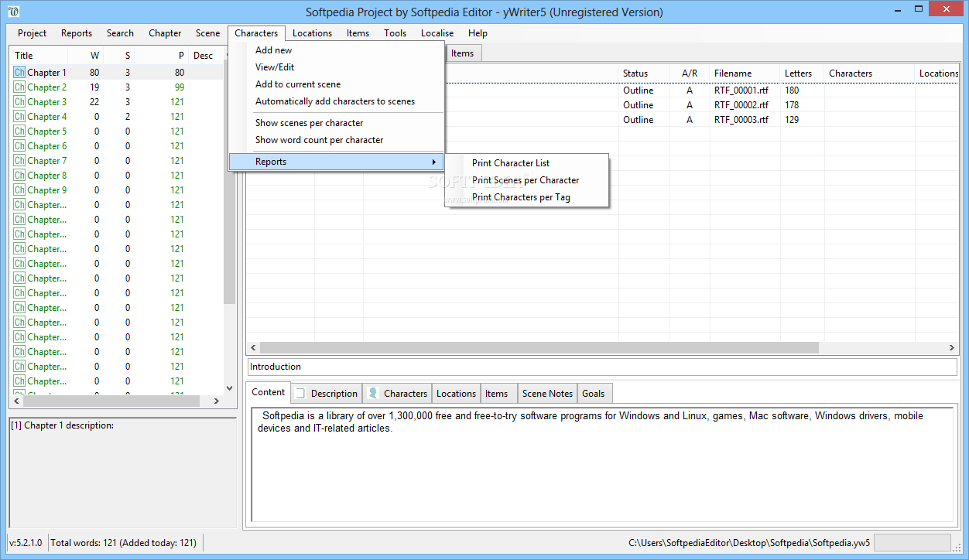Choose Add new in Characters menu
Screen dimensions: 969x560
click(x=337, y=50)
